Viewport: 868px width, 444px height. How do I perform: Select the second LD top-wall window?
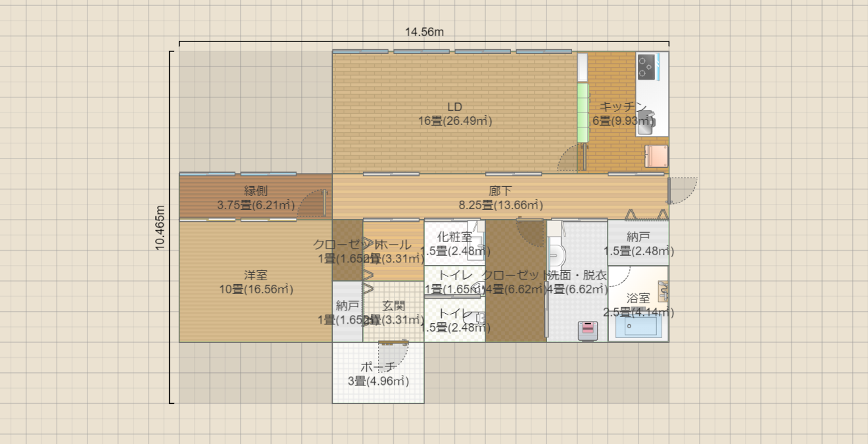421,51
